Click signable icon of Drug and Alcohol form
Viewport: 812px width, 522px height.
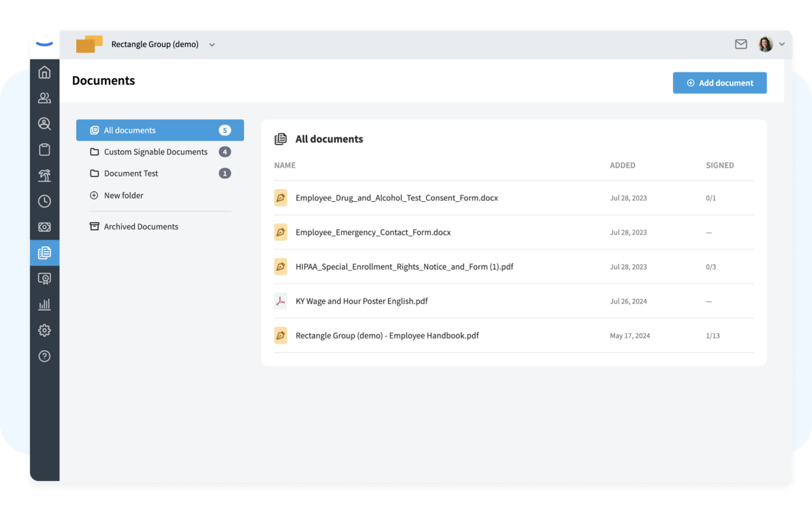tap(281, 198)
